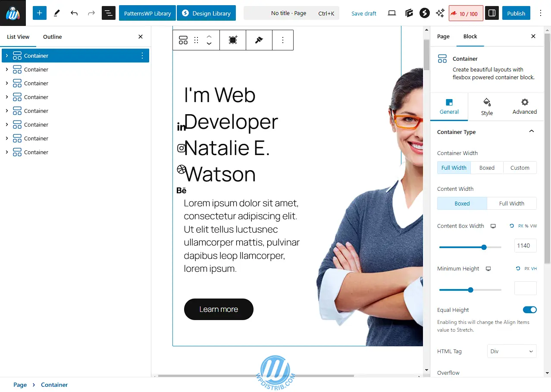This screenshot has height=392, width=551.
Task: Click the select parent container icon
Action: click(233, 40)
